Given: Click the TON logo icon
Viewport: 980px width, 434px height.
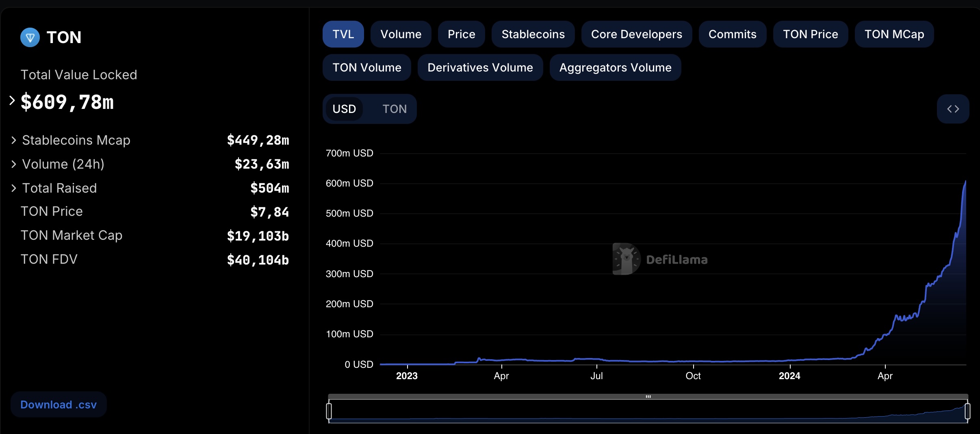Looking at the screenshot, I should [30, 37].
